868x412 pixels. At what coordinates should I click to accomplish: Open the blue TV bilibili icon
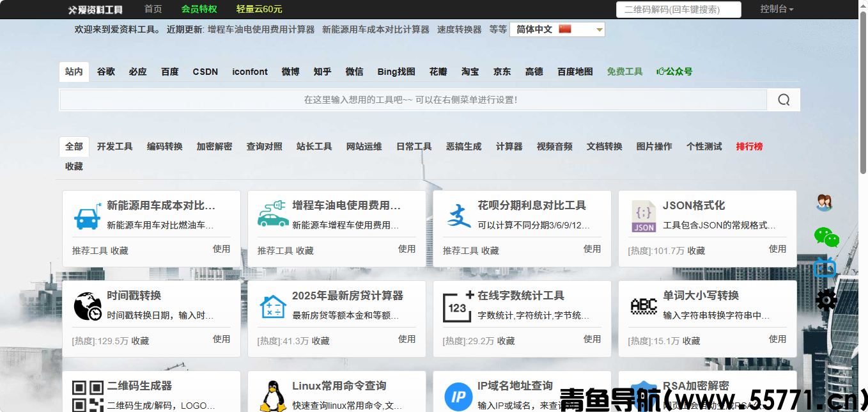tap(825, 267)
